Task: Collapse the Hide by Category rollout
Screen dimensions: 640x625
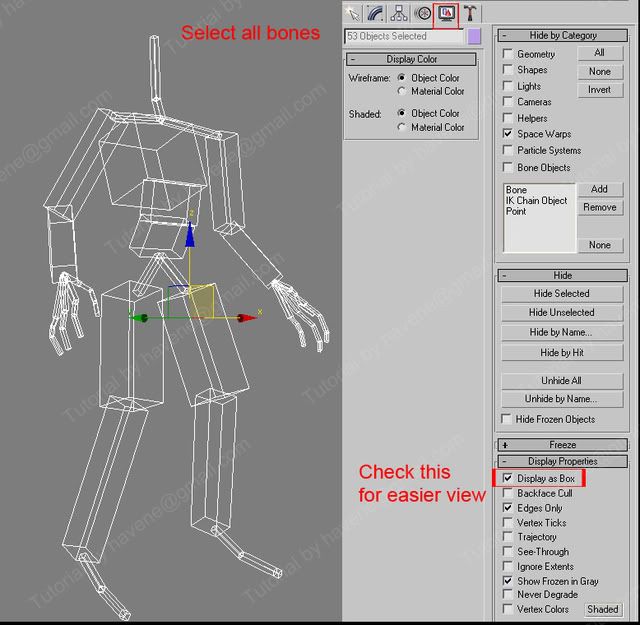Action: (x=504, y=35)
